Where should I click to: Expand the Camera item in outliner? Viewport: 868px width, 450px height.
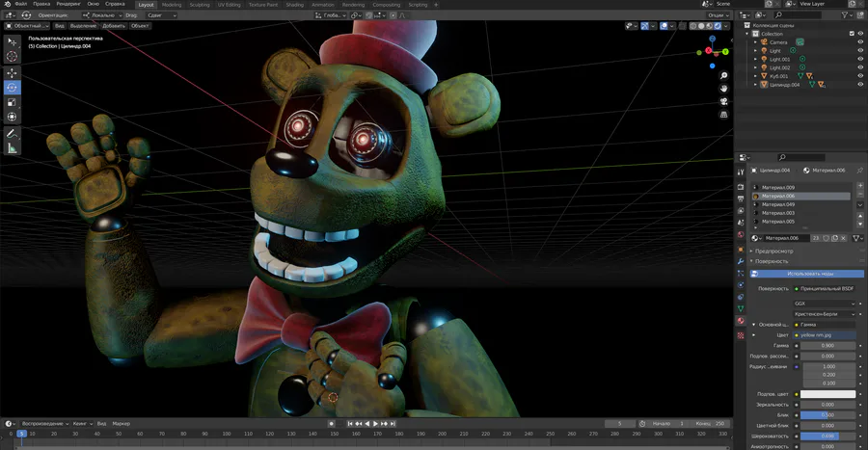(x=755, y=42)
